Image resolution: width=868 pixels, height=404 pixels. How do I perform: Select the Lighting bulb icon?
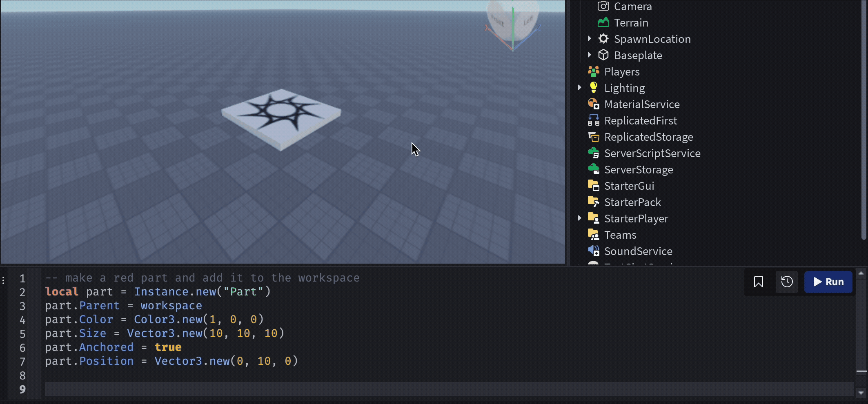(593, 88)
